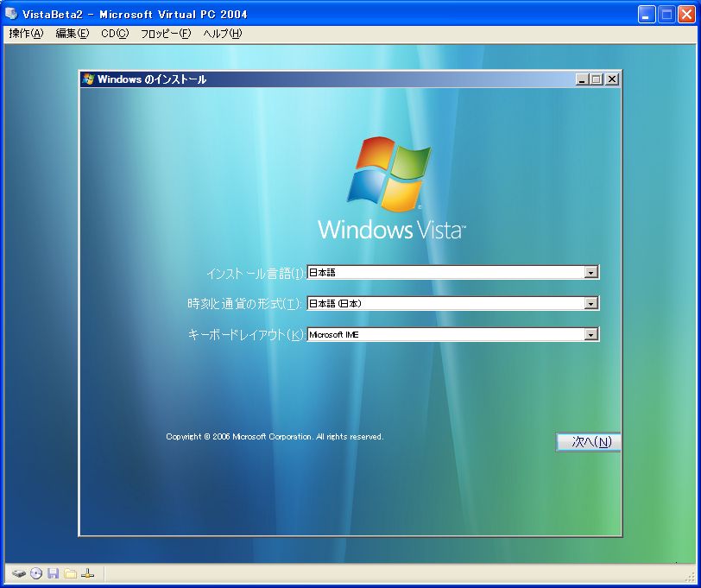Close the Virtual PC 2004 window

686,15
